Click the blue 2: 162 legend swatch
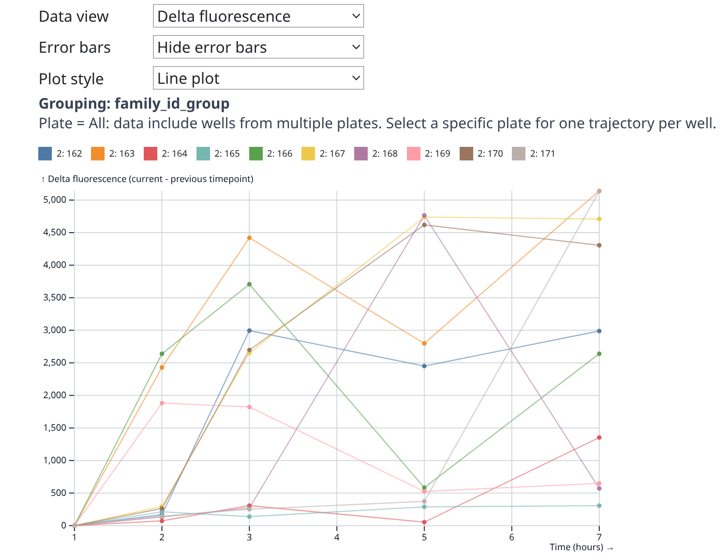Viewport: 728px width, 560px height. click(x=45, y=154)
